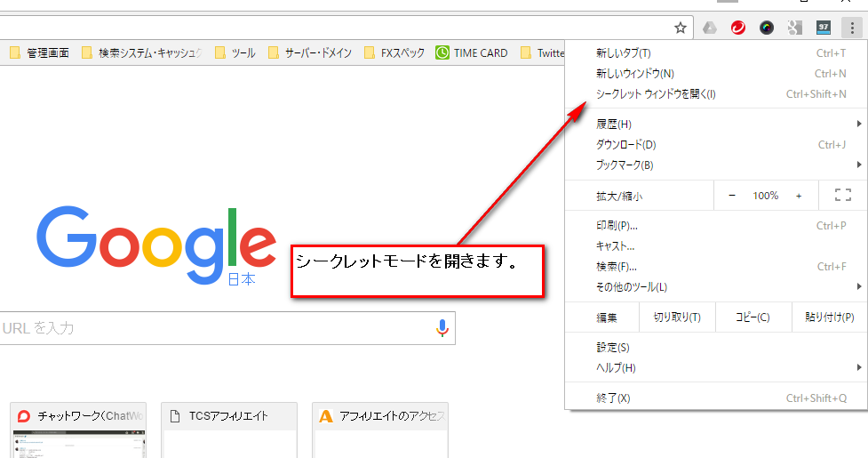Open the grey puzzle-like extension icon
The height and width of the screenshot is (458, 868).
click(x=795, y=28)
